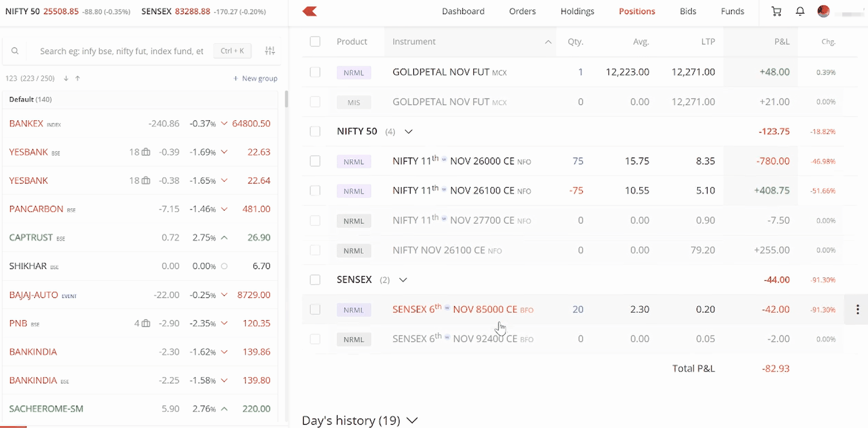
Task: Create a New group in watchlist
Action: (255, 79)
